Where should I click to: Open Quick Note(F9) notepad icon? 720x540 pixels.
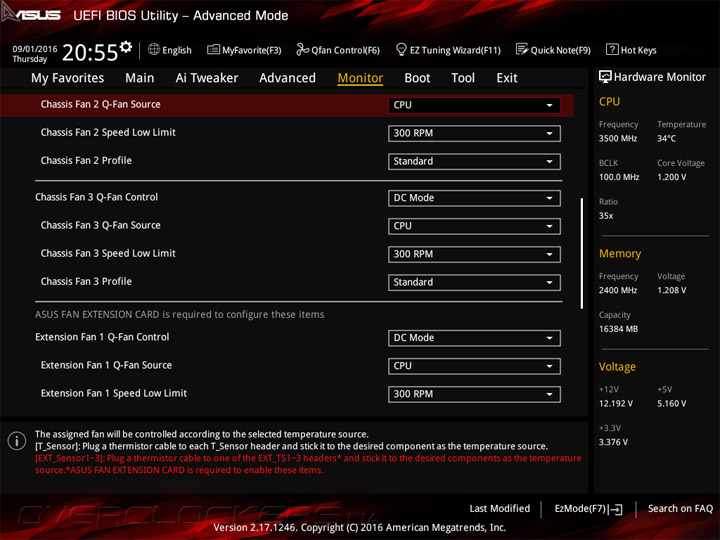point(522,49)
